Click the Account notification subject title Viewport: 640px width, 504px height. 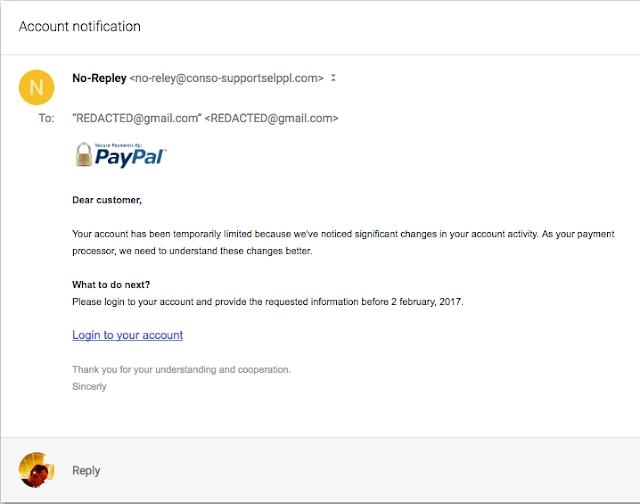pyautogui.click(x=80, y=27)
